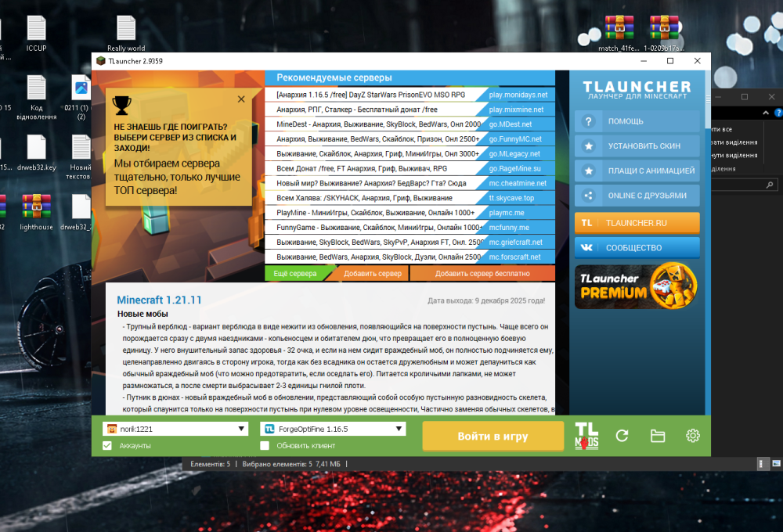Select Really world desktop file
The image size is (783, 532).
click(126, 33)
